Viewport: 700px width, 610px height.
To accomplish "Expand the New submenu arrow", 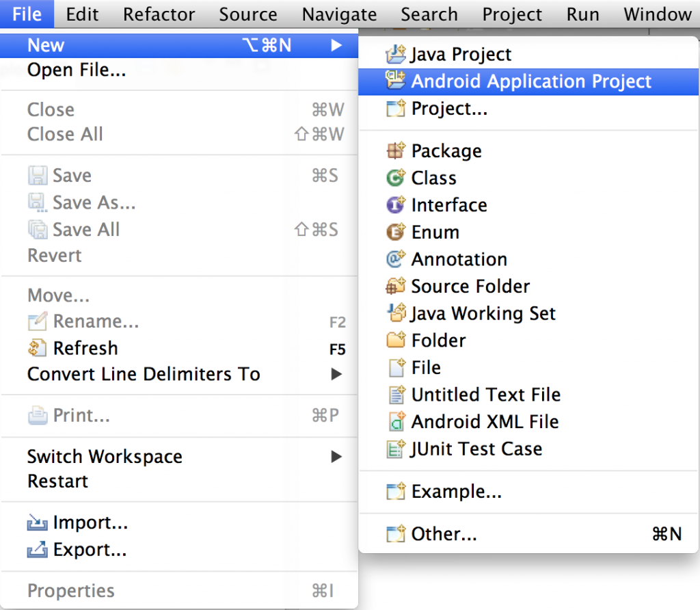I will tap(336, 45).
